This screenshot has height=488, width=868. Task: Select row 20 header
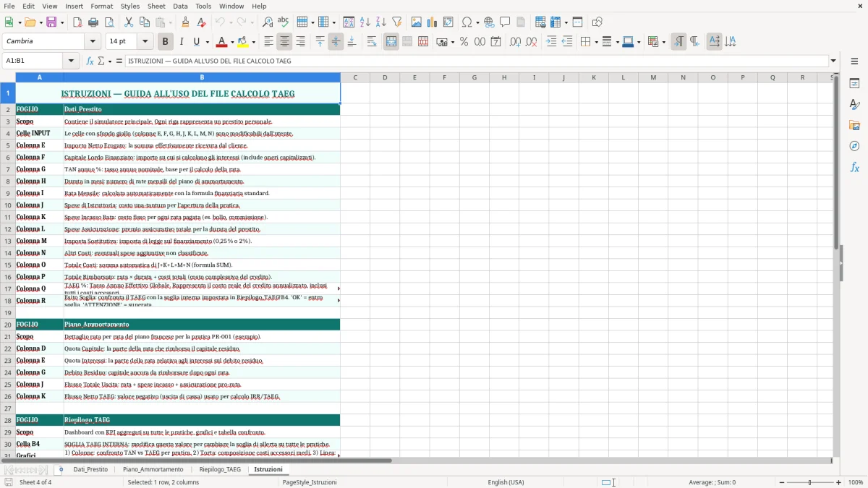click(8, 325)
